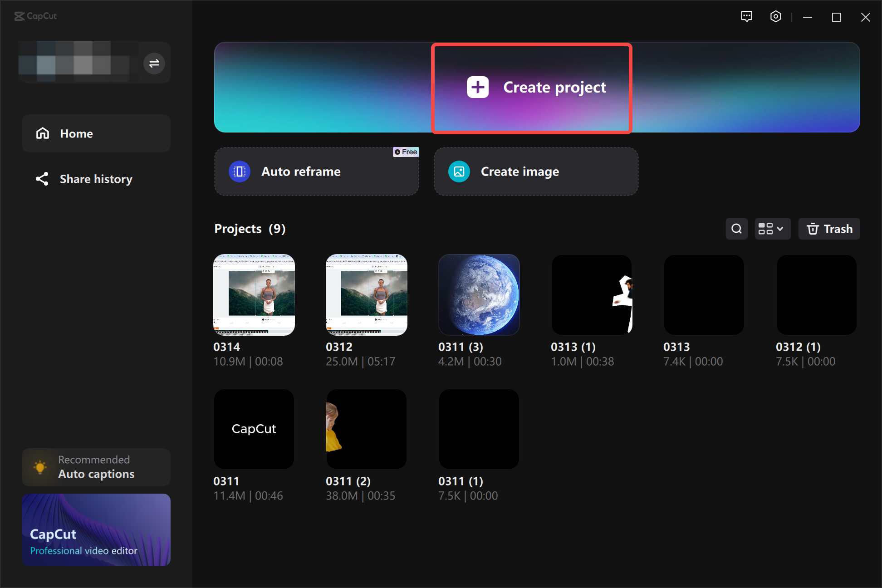Open the black CapCut thumbnail project 0311
Screen dimensions: 882x588
254,429
